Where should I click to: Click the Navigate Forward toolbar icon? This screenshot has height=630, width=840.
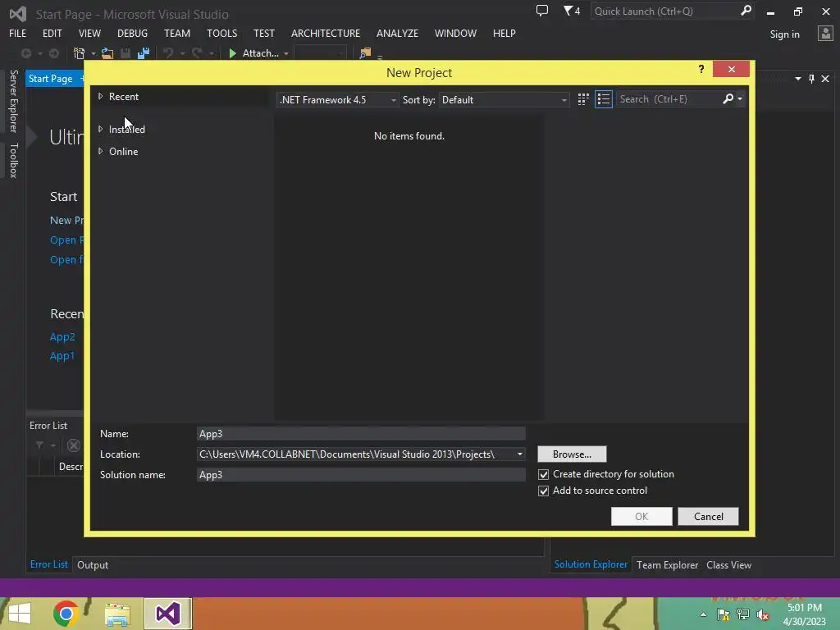tap(54, 53)
